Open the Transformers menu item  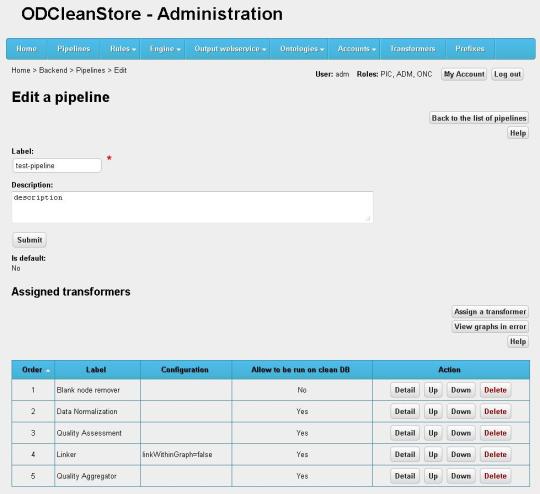point(413,49)
